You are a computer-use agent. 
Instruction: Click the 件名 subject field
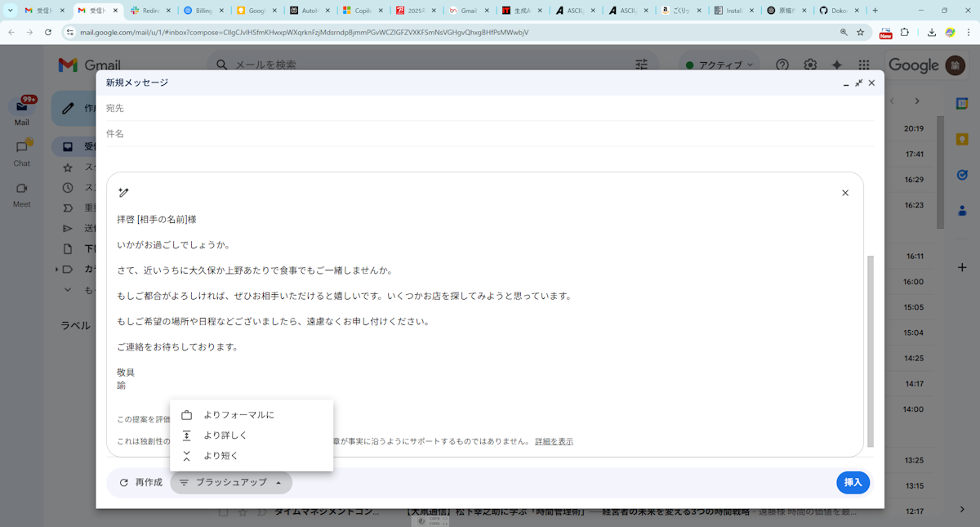click(490, 133)
